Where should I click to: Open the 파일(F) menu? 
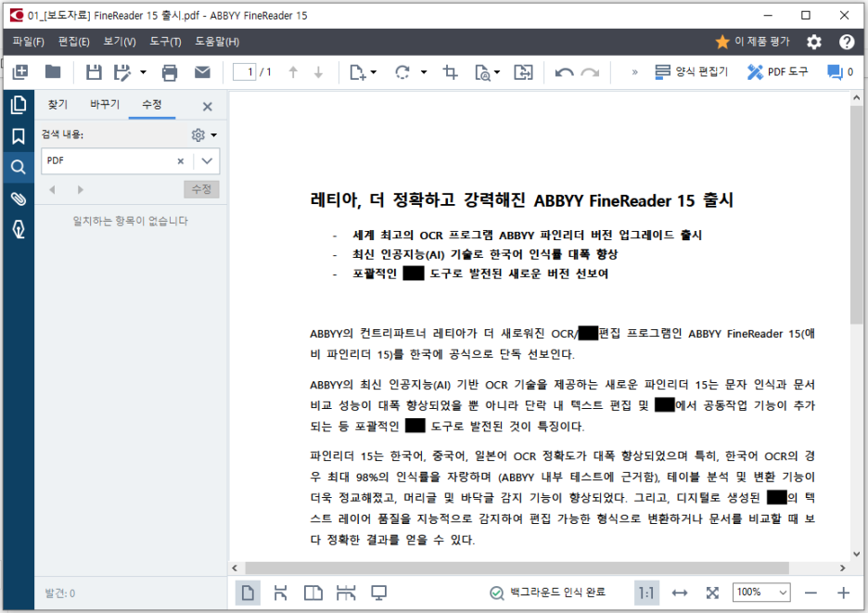[x=28, y=42]
